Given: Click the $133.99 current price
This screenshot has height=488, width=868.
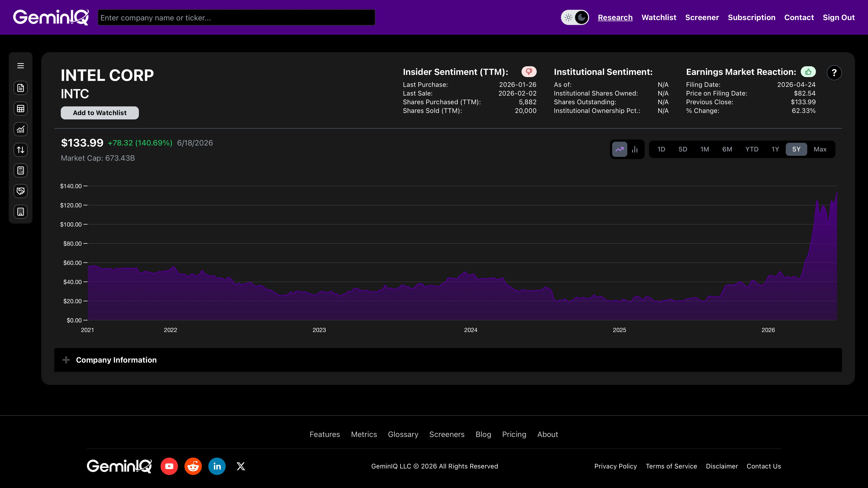Looking at the screenshot, I should pos(82,143).
